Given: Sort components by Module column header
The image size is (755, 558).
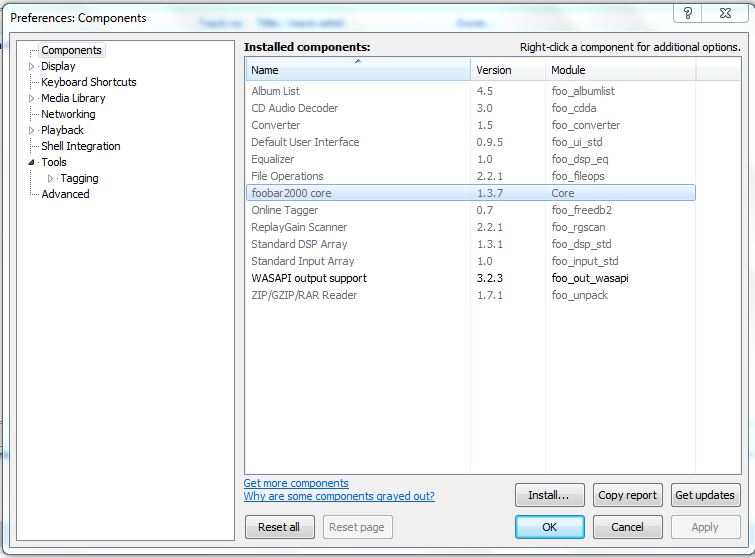Looking at the screenshot, I should [620, 70].
